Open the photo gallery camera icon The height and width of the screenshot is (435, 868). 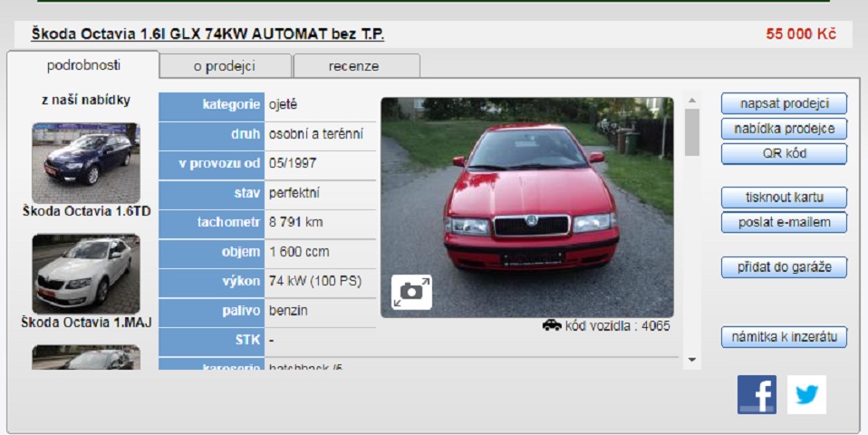[x=411, y=292]
